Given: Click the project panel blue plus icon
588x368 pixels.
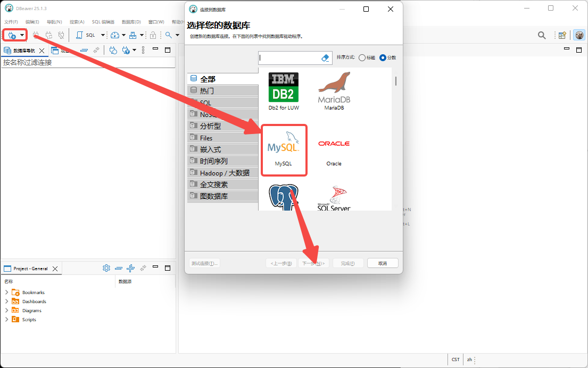Looking at the screenshot, I should pos(131,268).
